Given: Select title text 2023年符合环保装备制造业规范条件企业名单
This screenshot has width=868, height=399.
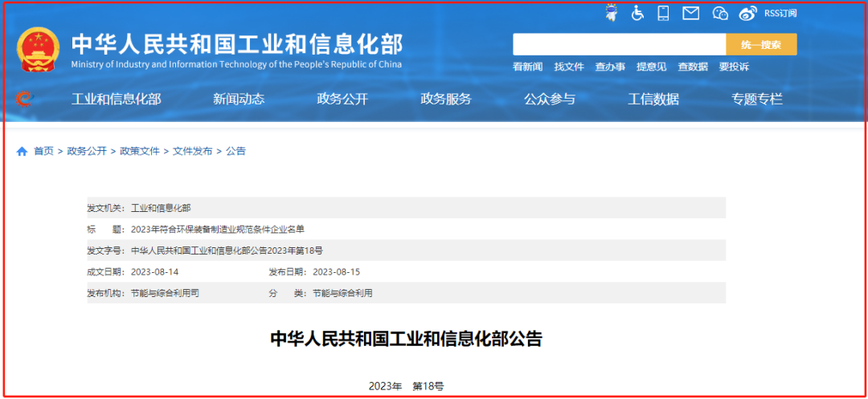Looking at the screenshot, I should pos(218,230).
